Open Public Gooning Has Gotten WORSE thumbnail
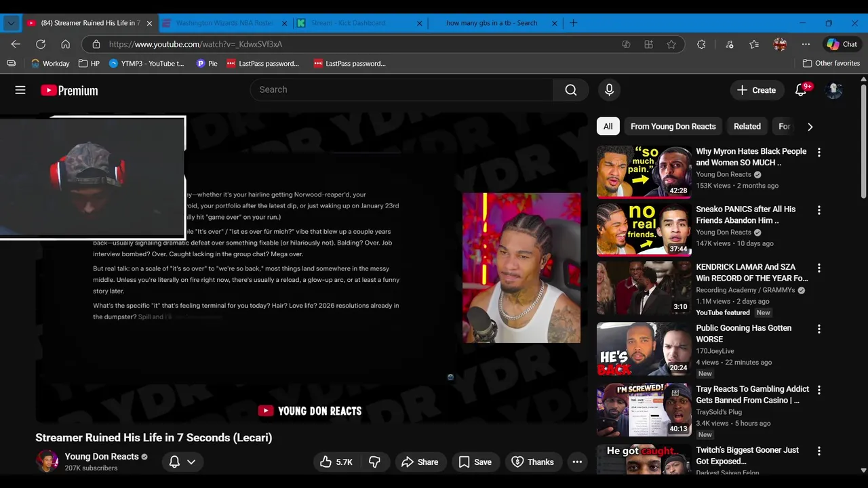Screen dimensions: 868x488 644,348
